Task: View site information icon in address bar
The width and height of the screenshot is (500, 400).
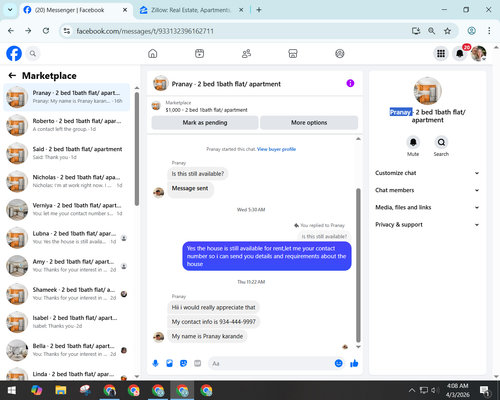Action: (x=67, y=31)
